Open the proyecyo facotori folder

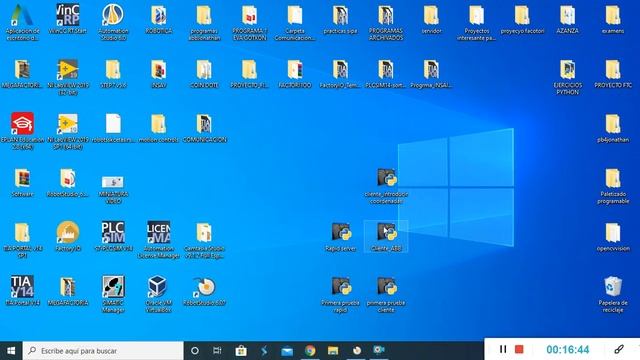522,19
